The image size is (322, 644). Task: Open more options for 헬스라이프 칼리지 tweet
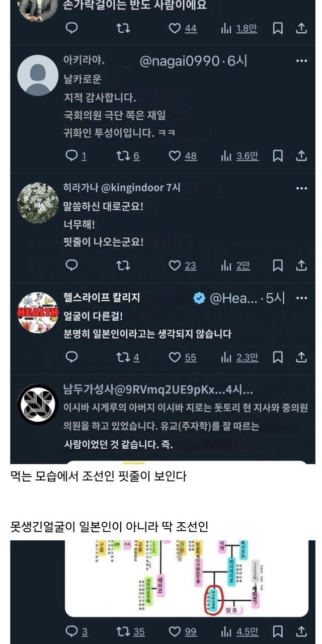pyautogui.click(x=301, y=298)
